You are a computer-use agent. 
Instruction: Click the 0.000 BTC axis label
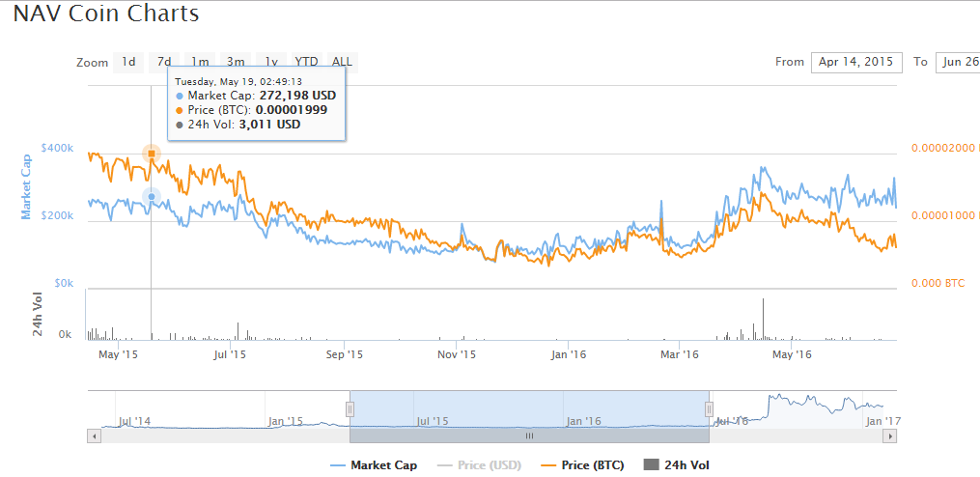pyautogui.click(x=938, y=283)
